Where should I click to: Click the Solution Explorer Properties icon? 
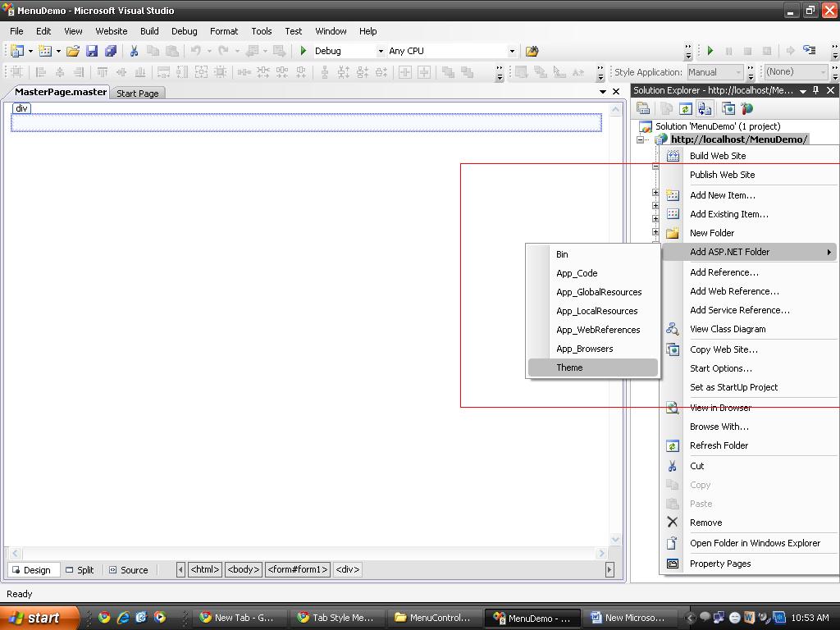pyautogui.click(x=643, y=109)
